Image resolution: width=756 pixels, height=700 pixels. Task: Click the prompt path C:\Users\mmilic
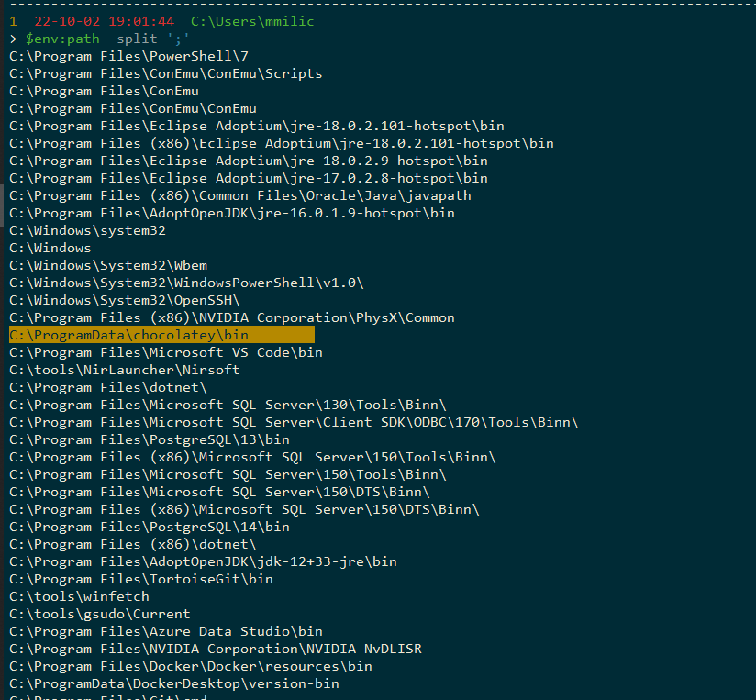(x=252, y=22)
